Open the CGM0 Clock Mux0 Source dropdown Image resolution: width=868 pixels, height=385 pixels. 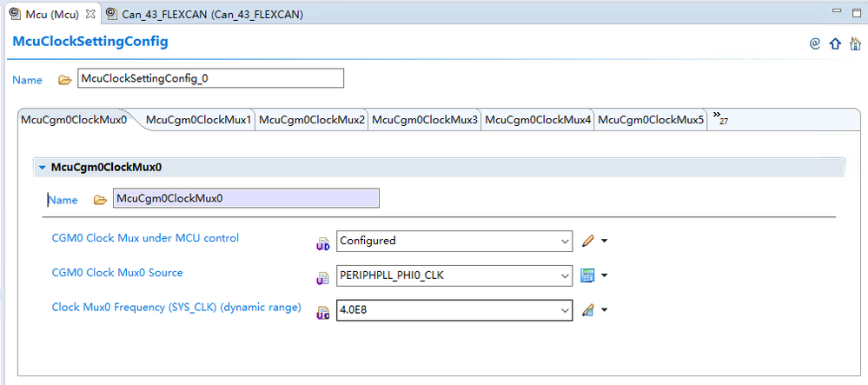pyautogui.click(x=563, y=275)
